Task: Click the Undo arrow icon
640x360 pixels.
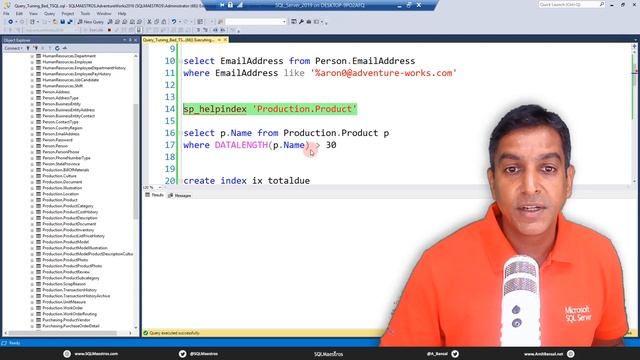Action: [x=174, y=22]
